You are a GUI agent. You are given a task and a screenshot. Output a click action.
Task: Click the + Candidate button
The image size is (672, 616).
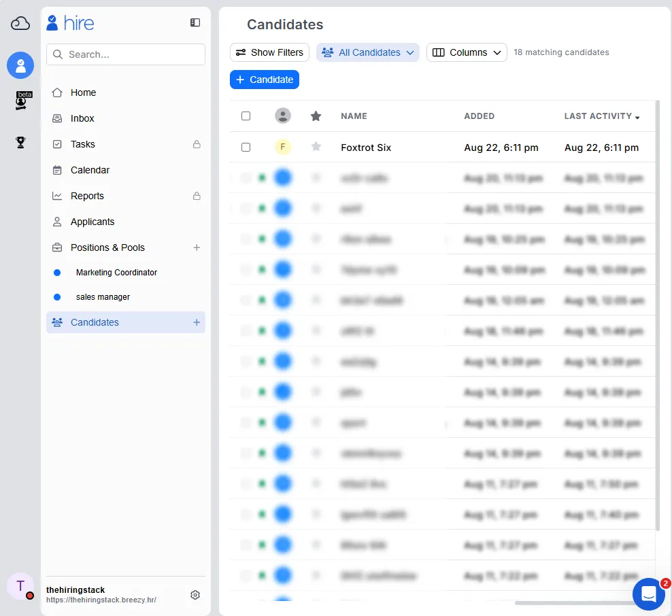point(265,80)
